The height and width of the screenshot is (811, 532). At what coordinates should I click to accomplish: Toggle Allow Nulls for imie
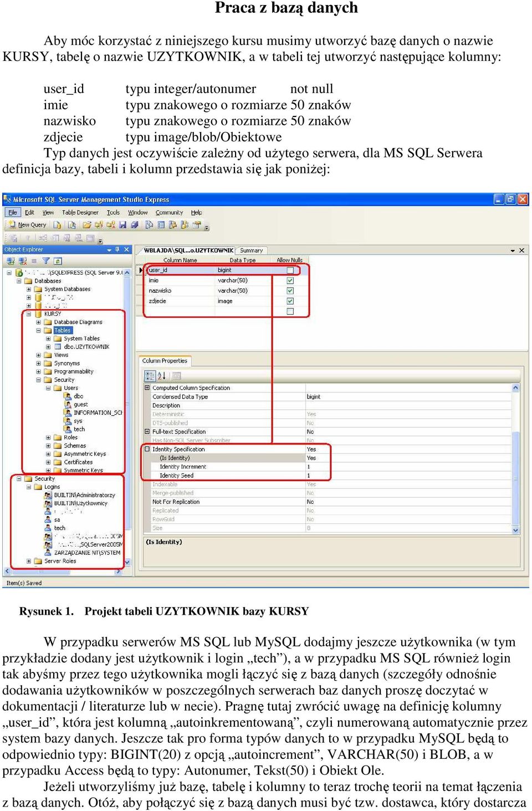click(x=290, y=280)
